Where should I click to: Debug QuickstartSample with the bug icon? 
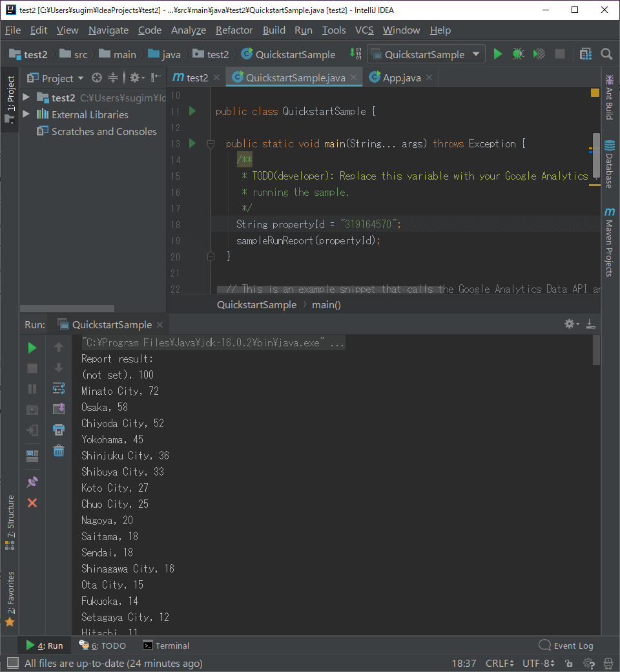518,54
